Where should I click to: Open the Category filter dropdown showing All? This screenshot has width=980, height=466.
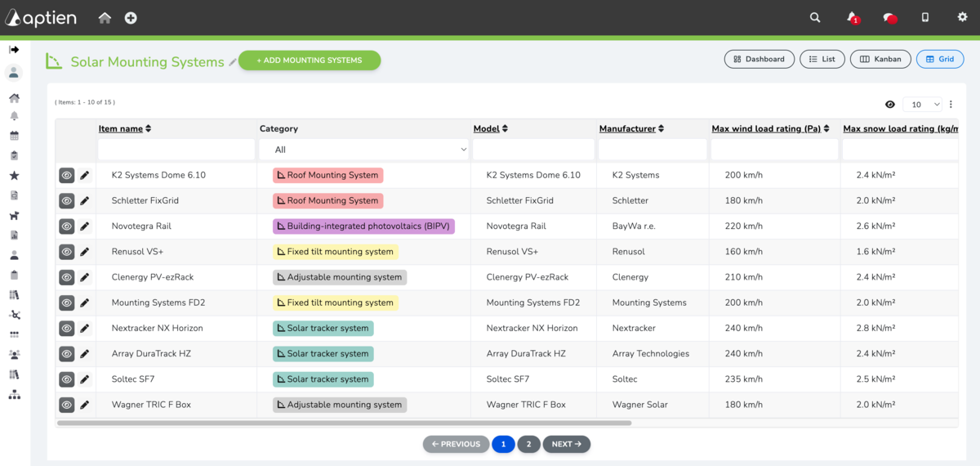363,150
